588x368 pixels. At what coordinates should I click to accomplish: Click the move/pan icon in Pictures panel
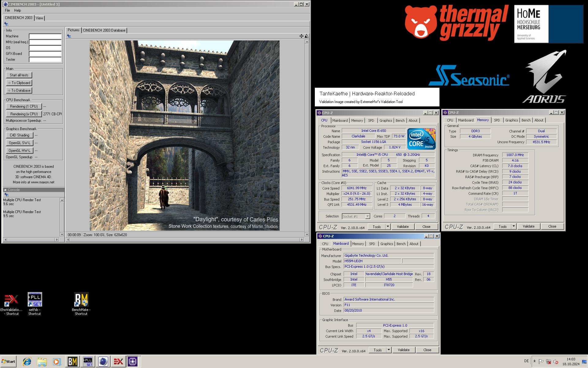pyautogui.click(x=301, y=36)
